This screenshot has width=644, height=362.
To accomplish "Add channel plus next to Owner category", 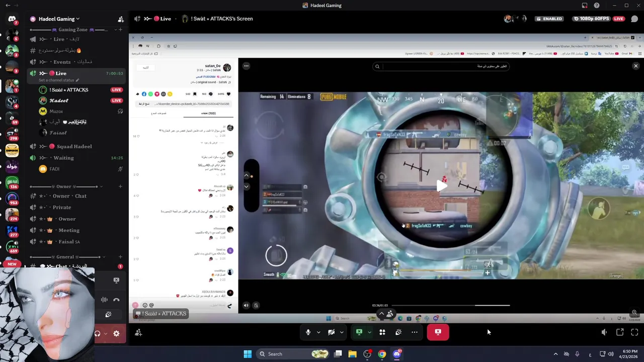I will 120,187.
